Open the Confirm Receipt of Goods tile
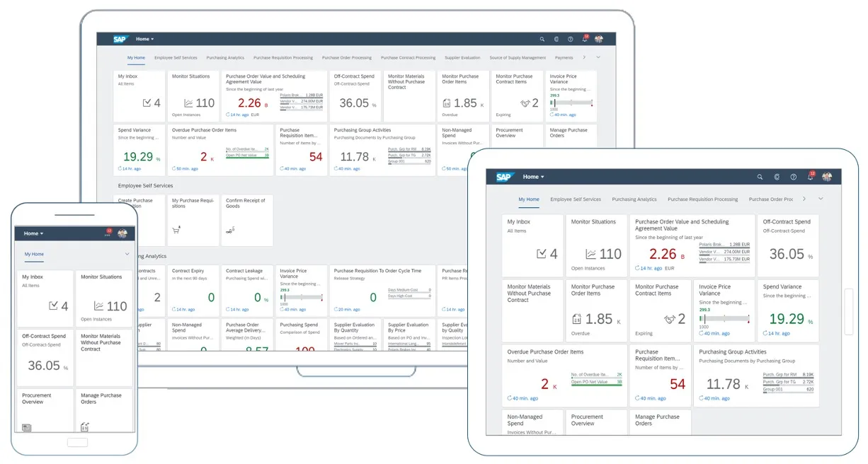Viewport: 868px width, 464px height. (248, 219)
